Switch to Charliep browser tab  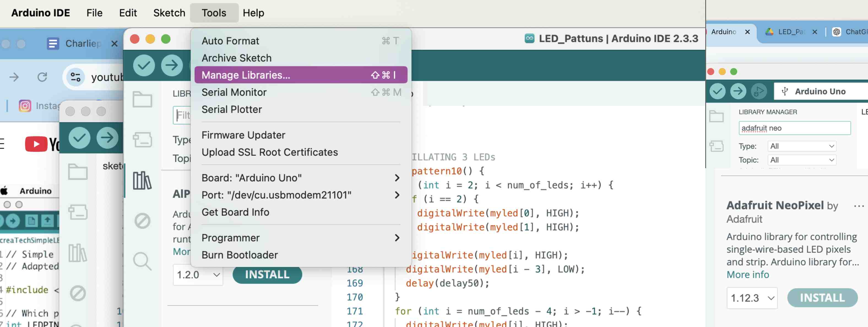[83, 44]
